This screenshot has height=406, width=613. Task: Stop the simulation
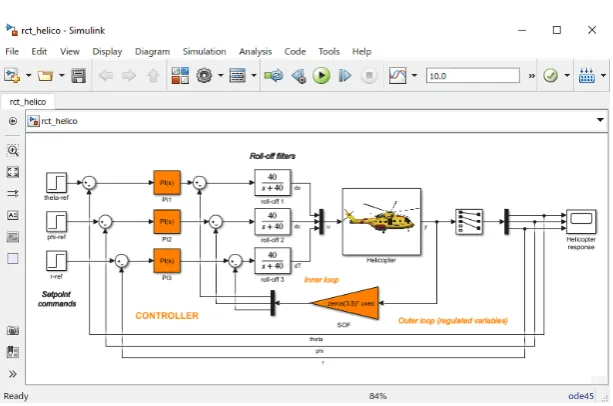pyautogui.click(x=369, y=75)
